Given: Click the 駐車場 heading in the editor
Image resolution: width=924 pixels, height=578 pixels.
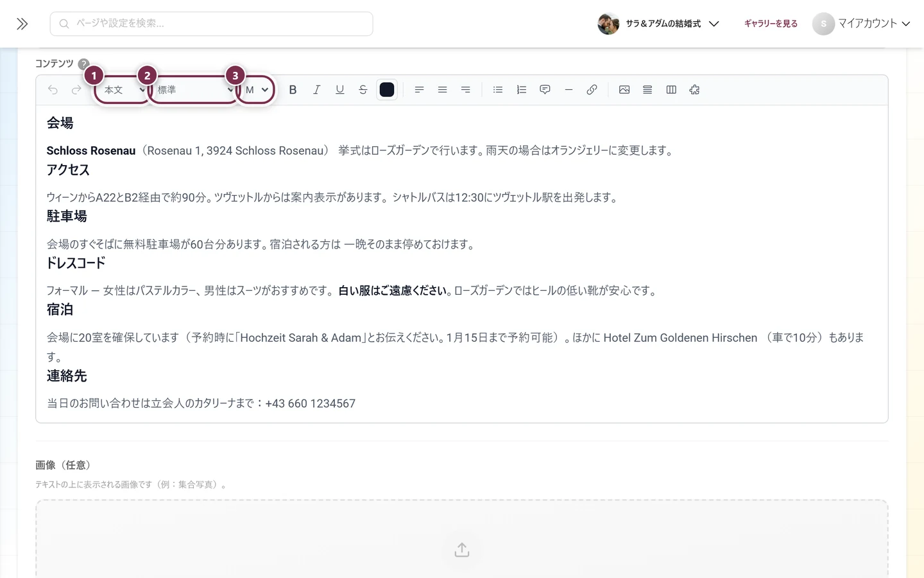Looking at the screenshot, I should 67,216.
